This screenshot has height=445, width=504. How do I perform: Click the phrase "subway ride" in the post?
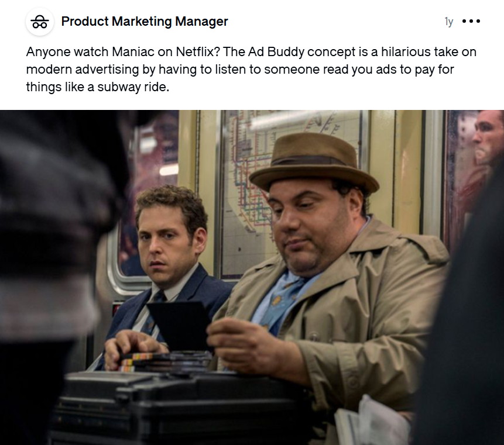133,87
